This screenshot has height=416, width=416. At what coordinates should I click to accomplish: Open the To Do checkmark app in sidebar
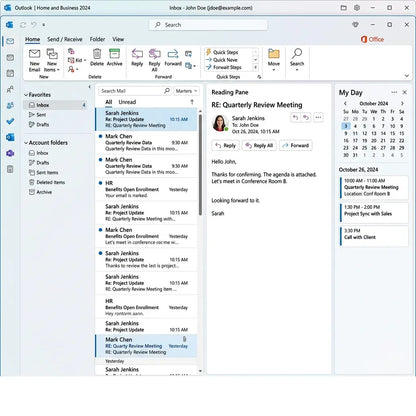(10, 121)
